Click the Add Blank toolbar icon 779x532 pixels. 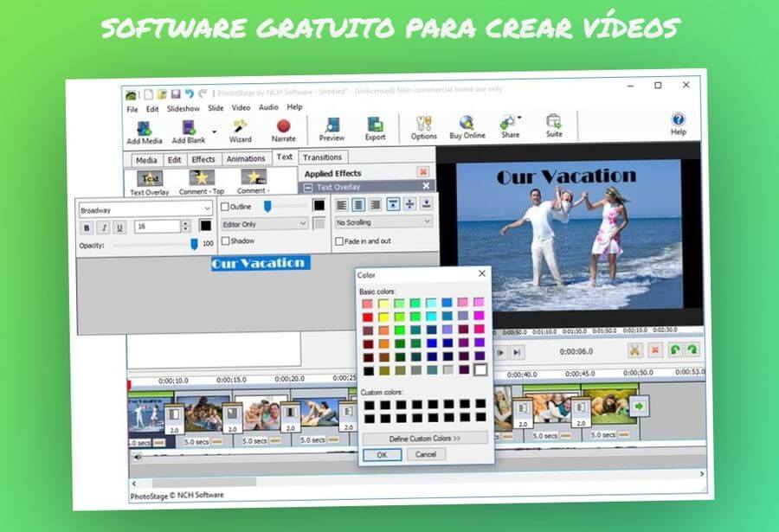pos(189,132)
